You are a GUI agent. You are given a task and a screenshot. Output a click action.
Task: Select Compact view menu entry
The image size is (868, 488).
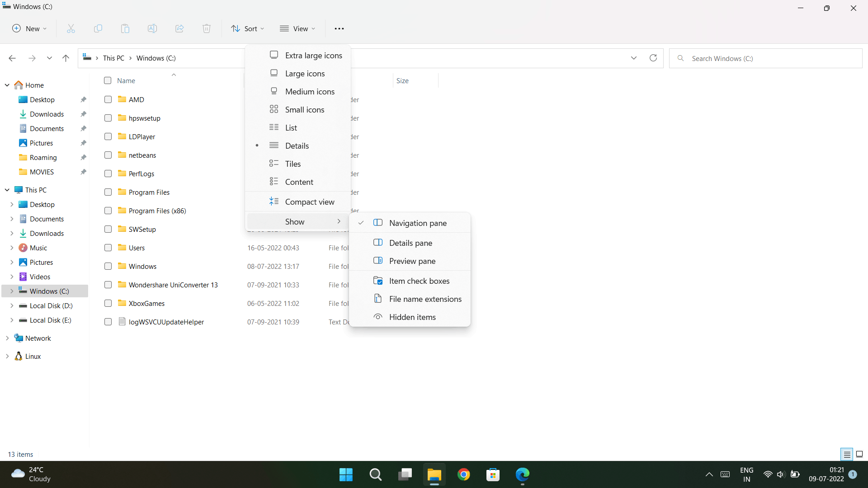click(x=310, y=202)
